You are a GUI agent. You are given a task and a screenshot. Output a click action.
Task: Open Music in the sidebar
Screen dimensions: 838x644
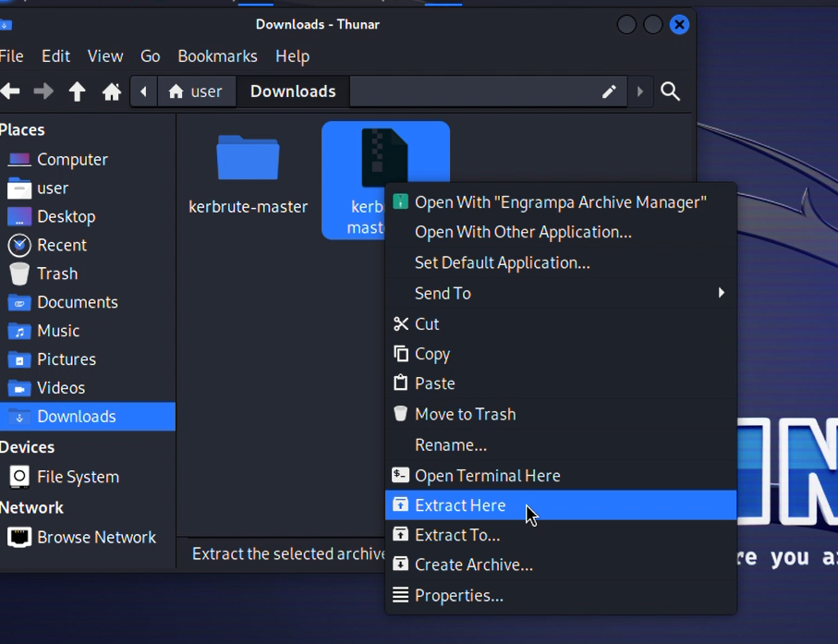point(88,331)
